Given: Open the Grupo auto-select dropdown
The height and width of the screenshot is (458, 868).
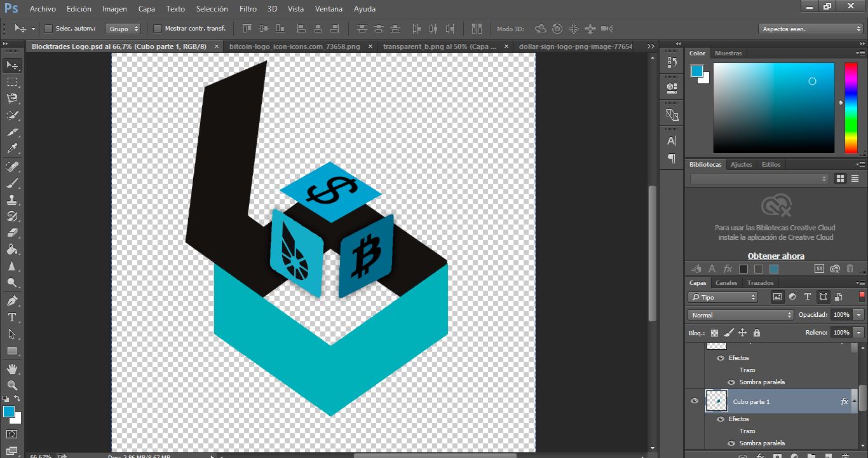Looking at the screenshot, I should (124, 29).
